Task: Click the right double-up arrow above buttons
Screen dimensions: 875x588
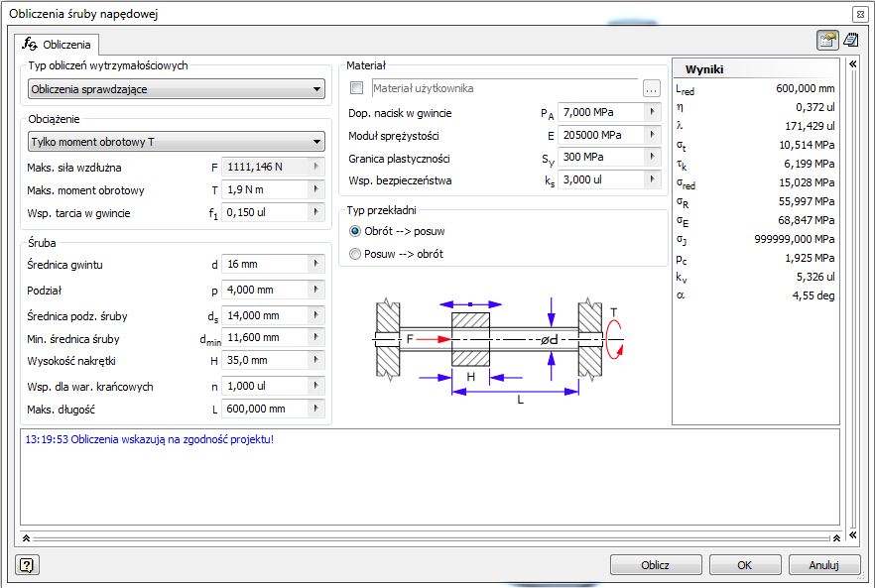Action: [836, 538]
